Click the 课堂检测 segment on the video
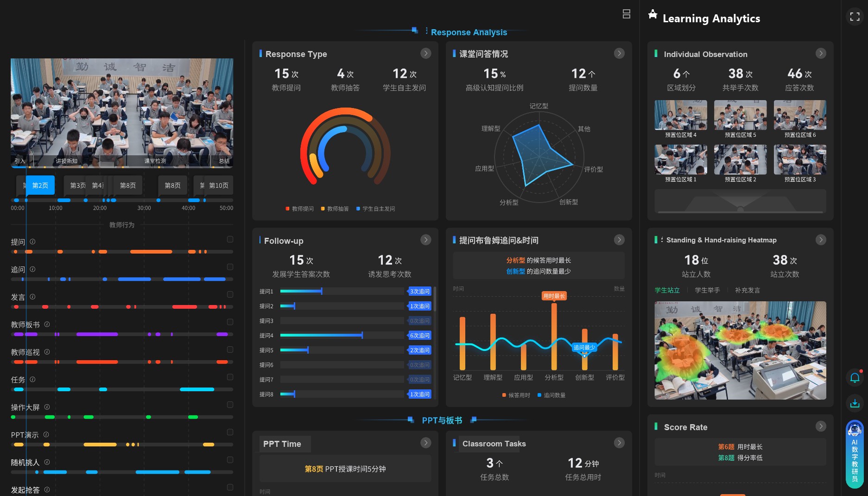This screenshot has height=496, width=868. pyautogui.click(x=155, y=161)
